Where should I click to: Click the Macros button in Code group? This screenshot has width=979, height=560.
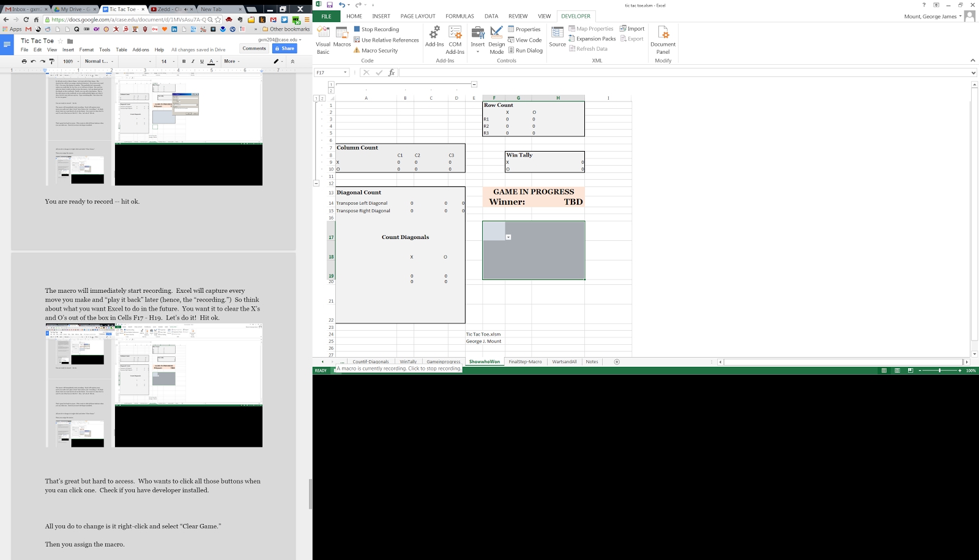click(342, 38)
